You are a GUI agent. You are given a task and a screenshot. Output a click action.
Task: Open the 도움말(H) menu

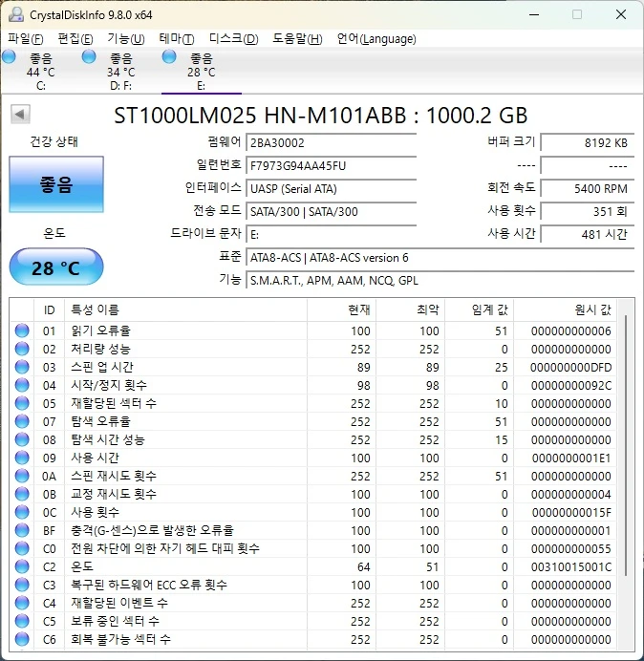(x=297, y=39)
